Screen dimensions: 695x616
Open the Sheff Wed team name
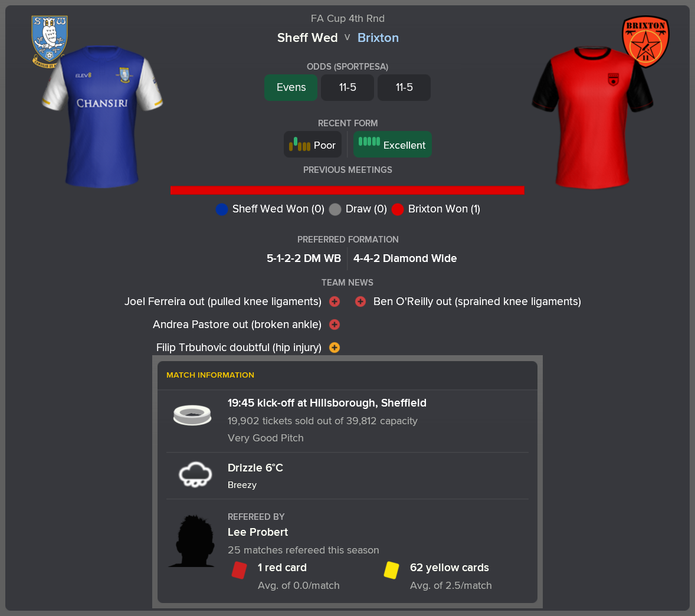[x=307, y=38]
